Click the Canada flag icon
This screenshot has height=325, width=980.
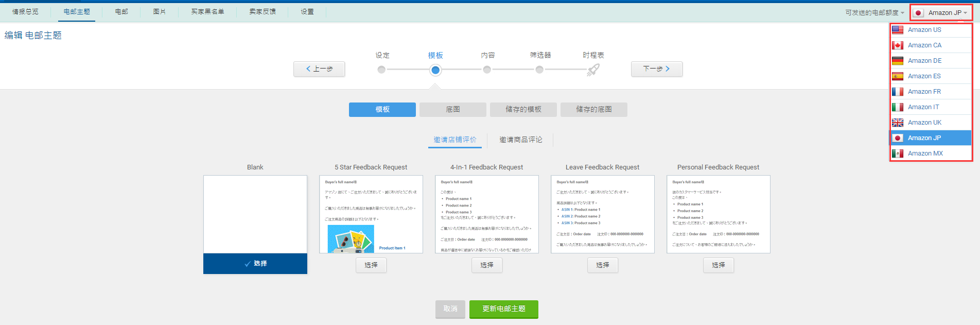tap(898, 45)
